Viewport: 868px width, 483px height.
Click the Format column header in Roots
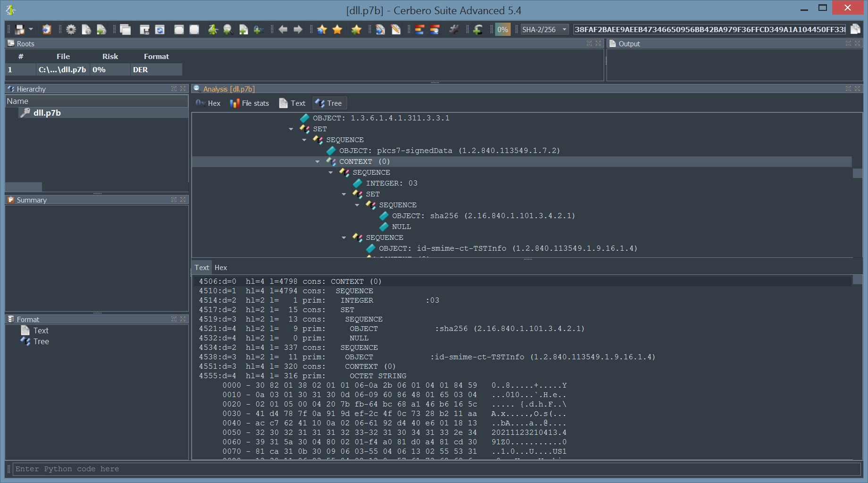(156, 56)
